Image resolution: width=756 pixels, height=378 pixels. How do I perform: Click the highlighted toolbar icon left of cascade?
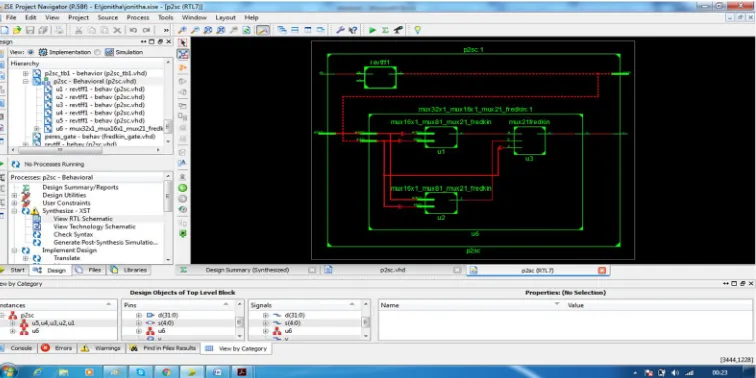pyautogui.click(x=263, y=30)
